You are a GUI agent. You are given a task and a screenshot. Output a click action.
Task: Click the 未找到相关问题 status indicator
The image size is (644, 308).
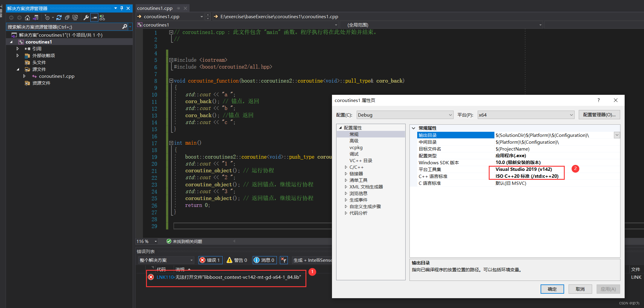(184, 241)
